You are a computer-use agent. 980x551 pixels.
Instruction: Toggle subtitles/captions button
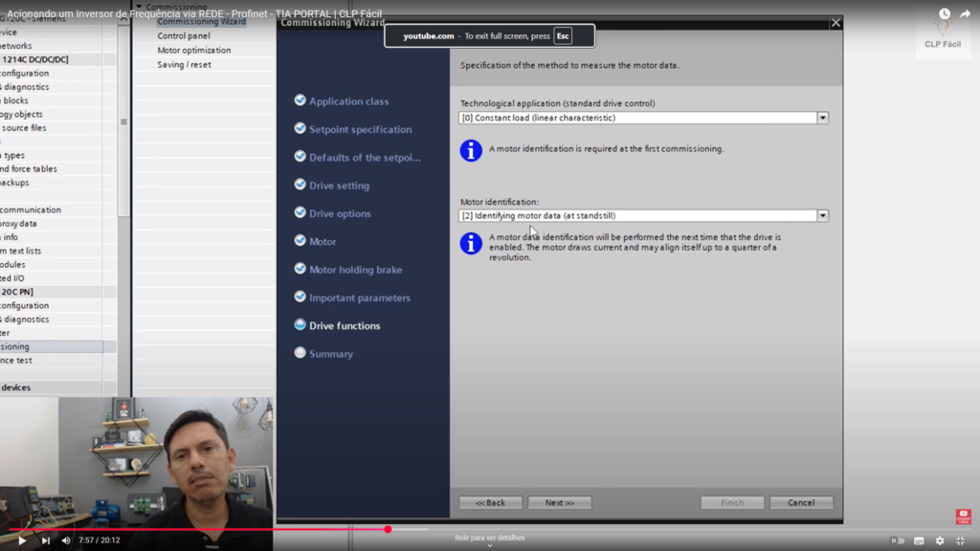919,540
